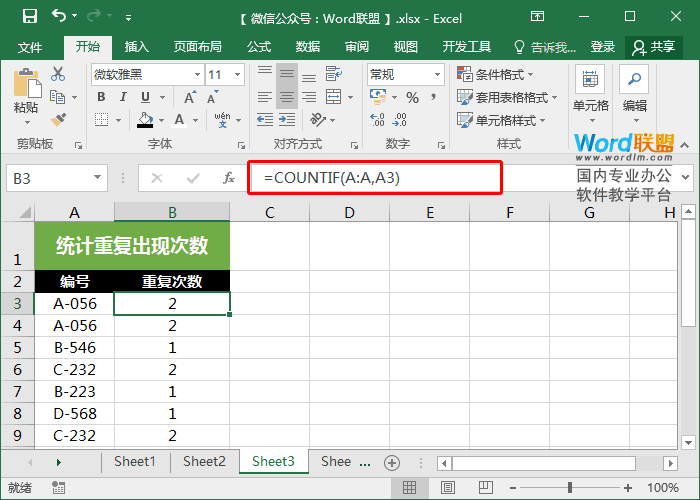Click the Page Break Preview icon
Screen dimensions: 700x500
pyautogui.click(x=486, y=488)
